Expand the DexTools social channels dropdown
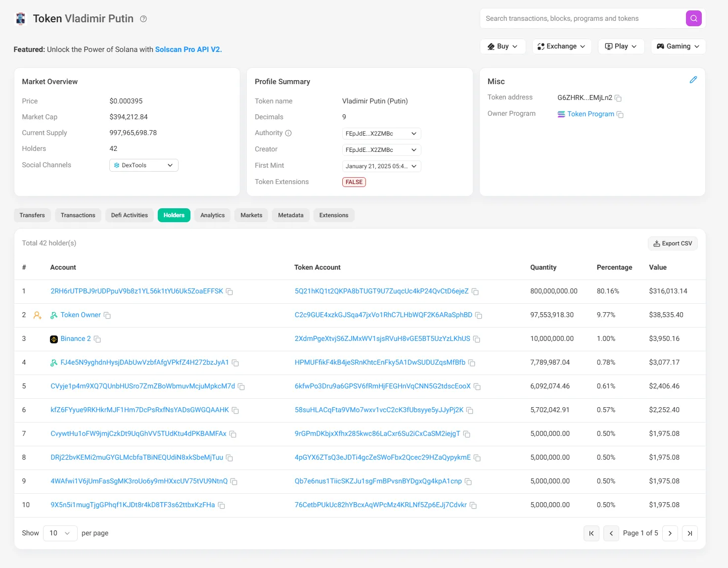The height and width of the screenshot is (568, 728). [x=143, y=165]
